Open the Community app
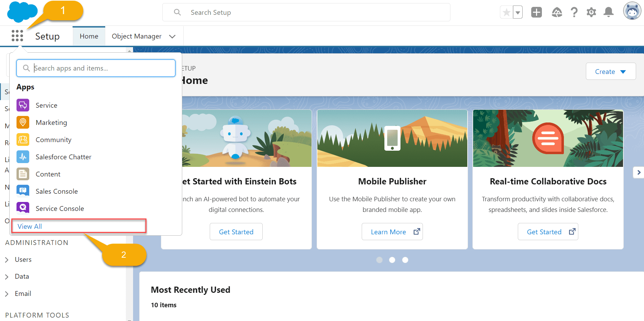 point(54,139)
